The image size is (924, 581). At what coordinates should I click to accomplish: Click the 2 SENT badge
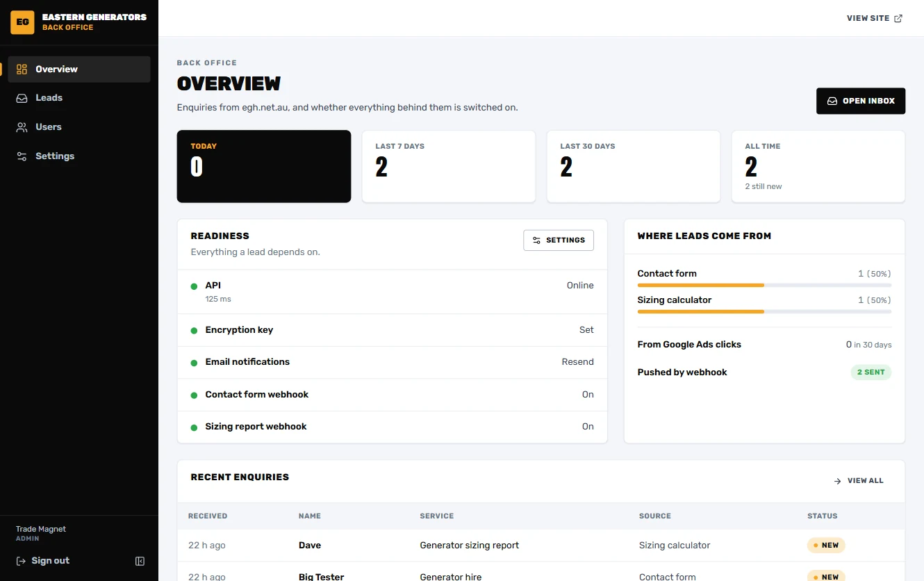click(871, 373)
